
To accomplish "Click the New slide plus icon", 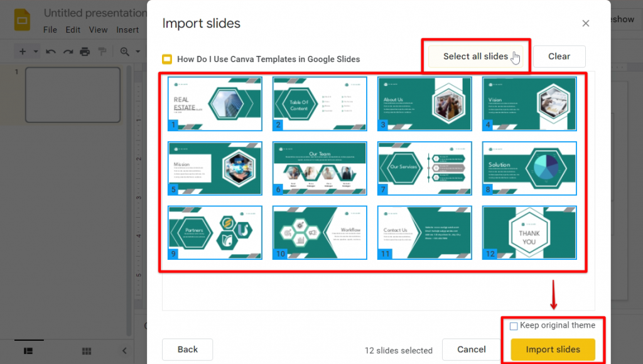I will (x=23, y=51).
